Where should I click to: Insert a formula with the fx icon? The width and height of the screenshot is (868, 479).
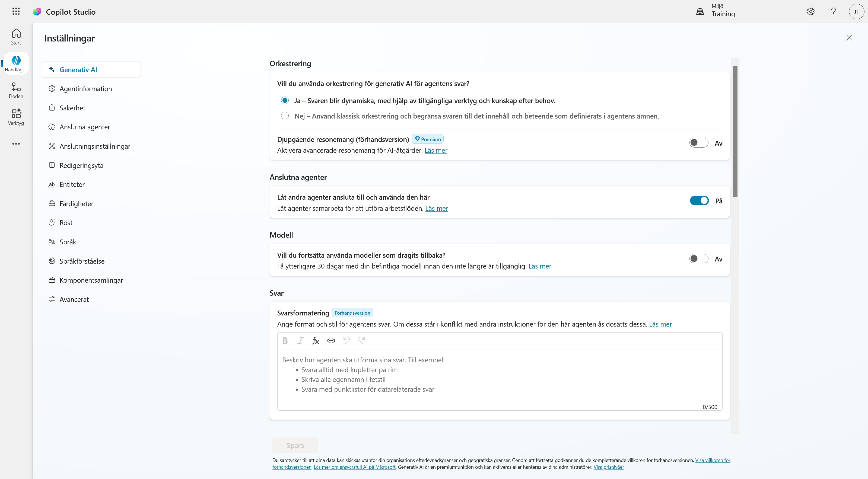tap(315, 341)
